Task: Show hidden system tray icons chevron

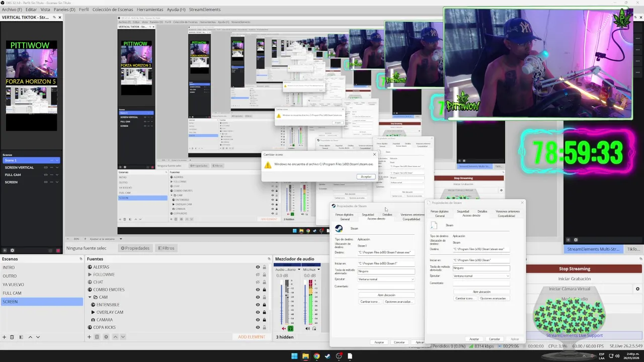Action: coord(584,356)
